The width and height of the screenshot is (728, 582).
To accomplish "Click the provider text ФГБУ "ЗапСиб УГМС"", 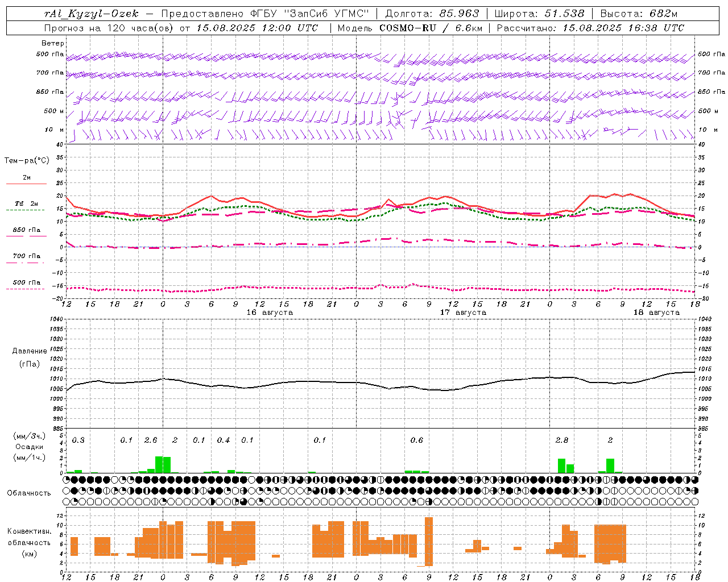I will pyautogui.click(x=310, y=14).
